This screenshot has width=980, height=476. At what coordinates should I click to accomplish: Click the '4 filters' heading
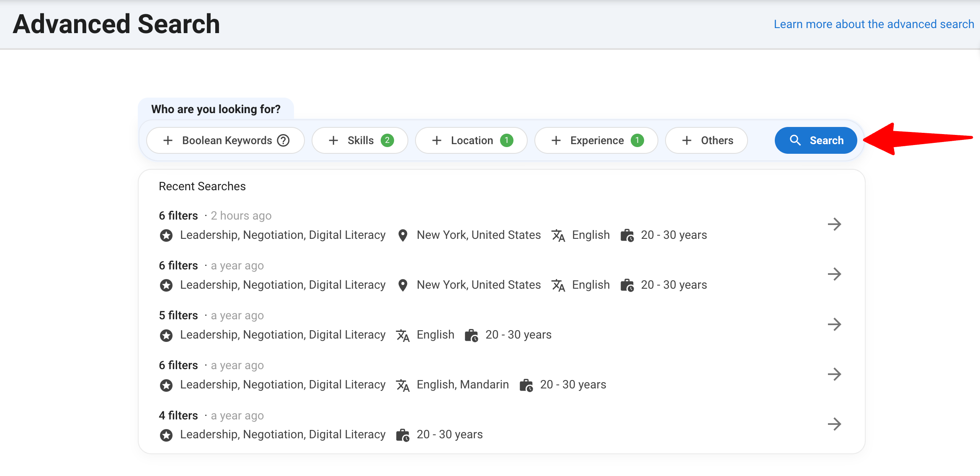[x=178, y=415]
